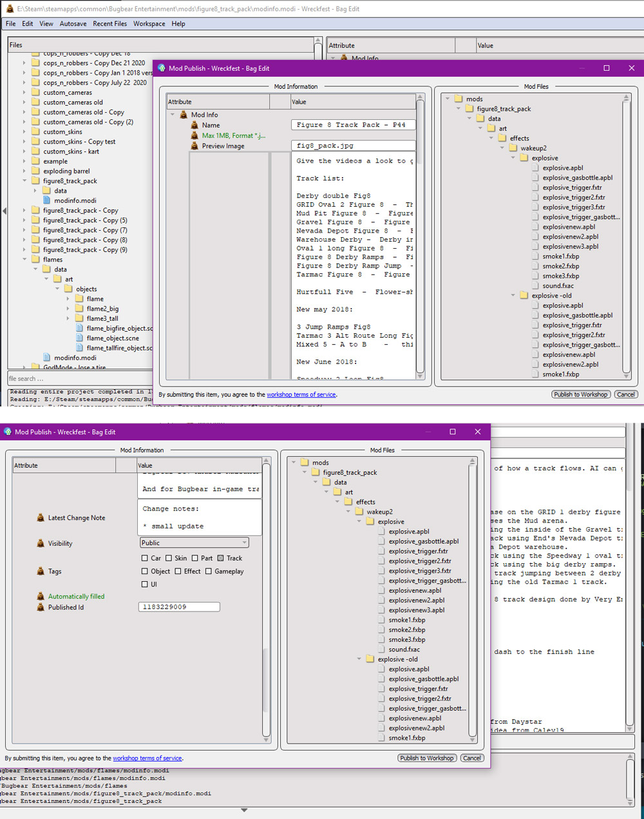
Task: Click the file search field under Files
Action: [79, 379]
